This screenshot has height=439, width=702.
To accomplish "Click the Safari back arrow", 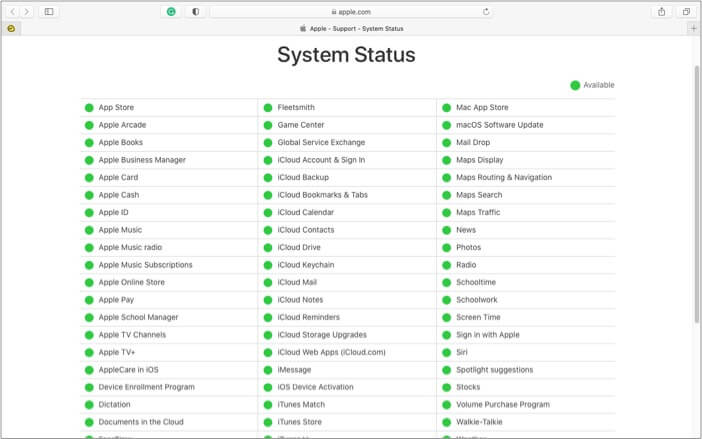I will (x=13, y=12).
